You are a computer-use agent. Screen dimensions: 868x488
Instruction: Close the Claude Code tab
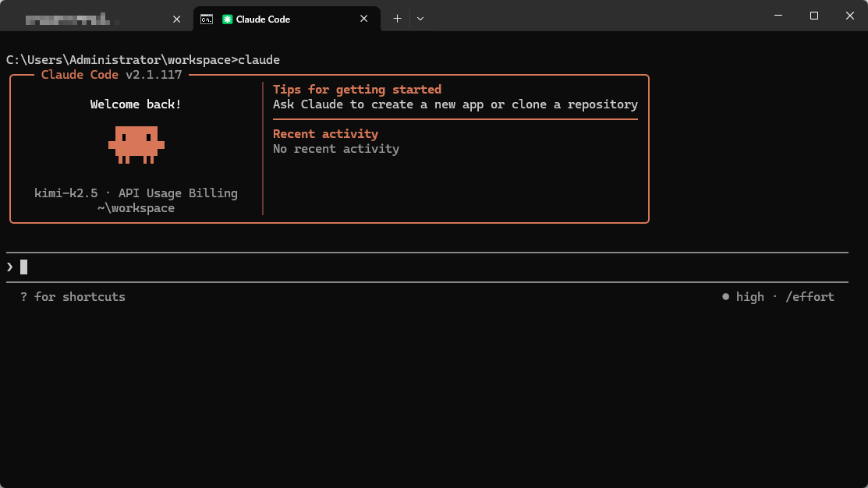(x=364, y=19)
